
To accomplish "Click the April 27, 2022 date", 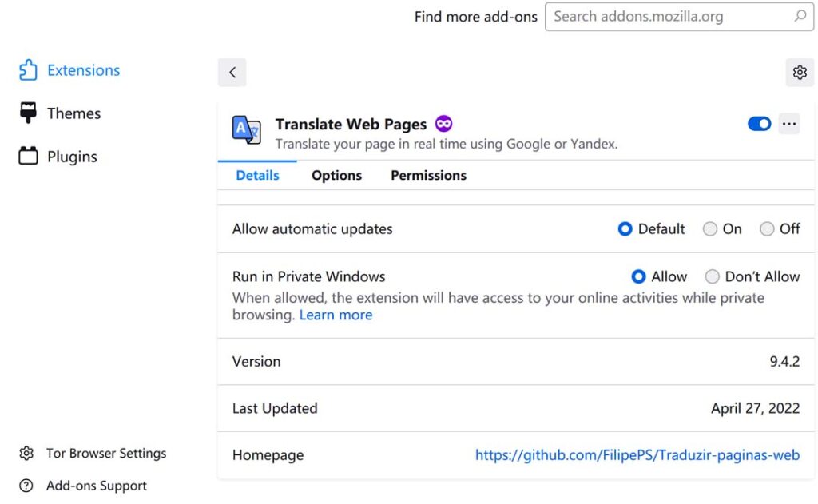I will coord(756,408).
